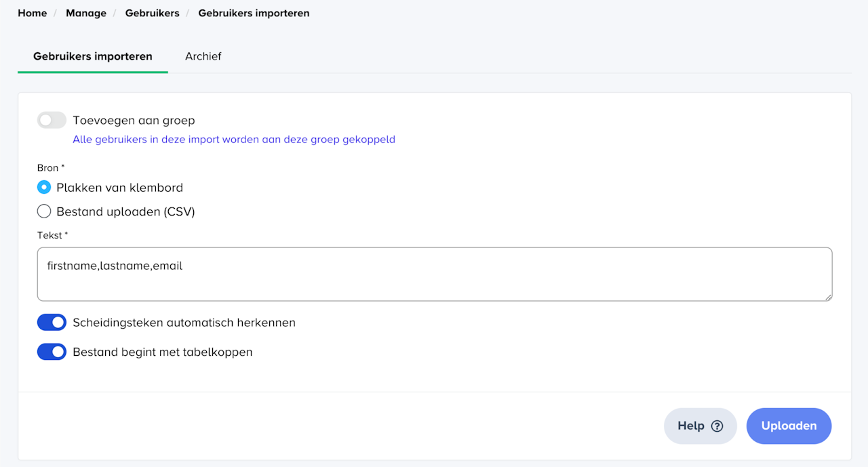Click the Help button
This screenshot has height=467, width=868.
point(700,426)
